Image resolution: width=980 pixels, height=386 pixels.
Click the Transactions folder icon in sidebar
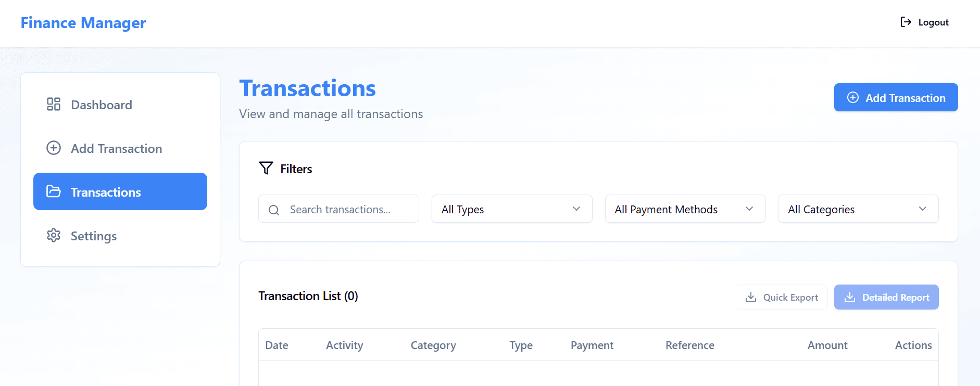click(x=54, y=191)
